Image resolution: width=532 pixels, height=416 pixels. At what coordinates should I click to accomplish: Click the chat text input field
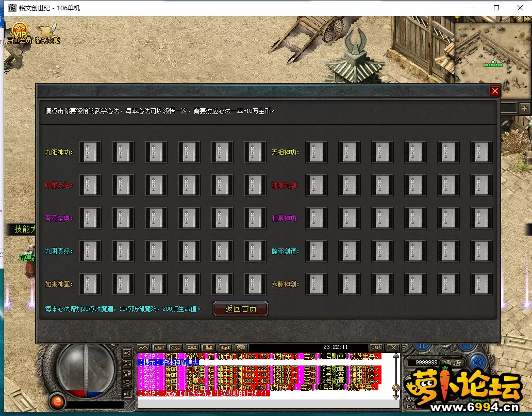click(x=268, y=404)
